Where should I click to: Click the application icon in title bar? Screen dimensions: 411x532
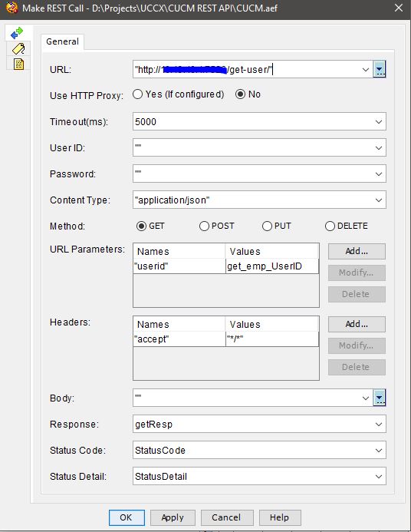pos(12,8)
